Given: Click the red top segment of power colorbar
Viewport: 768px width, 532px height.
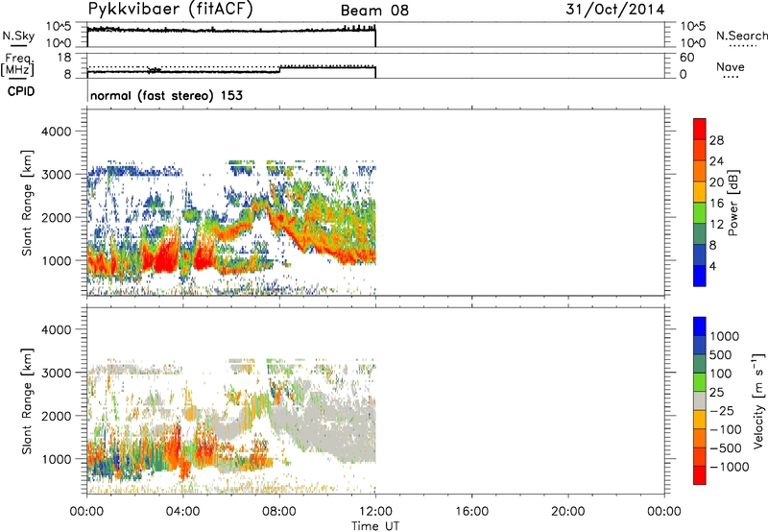Looking at the screenshot, I should click(x=700, y=129).
